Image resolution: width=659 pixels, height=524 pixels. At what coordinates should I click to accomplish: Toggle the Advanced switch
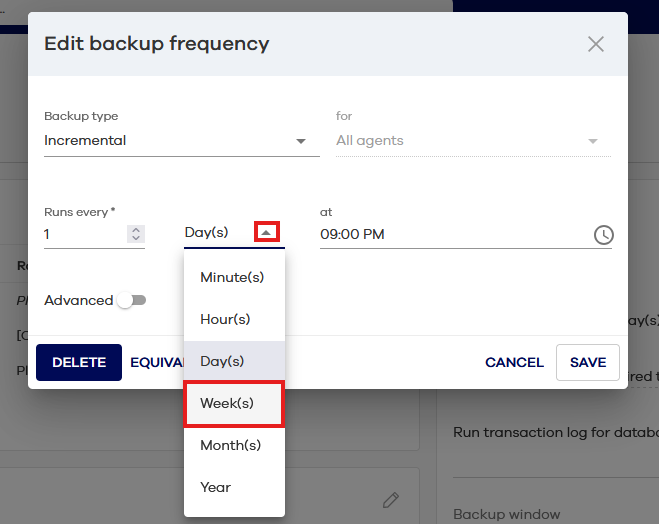coord(131,300)
